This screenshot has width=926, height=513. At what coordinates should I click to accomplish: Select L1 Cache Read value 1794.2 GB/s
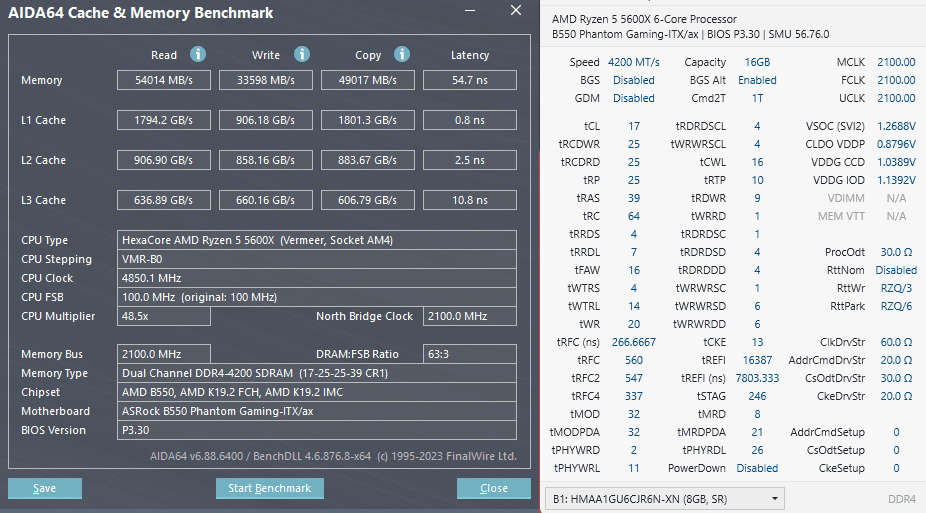point(164,120)
